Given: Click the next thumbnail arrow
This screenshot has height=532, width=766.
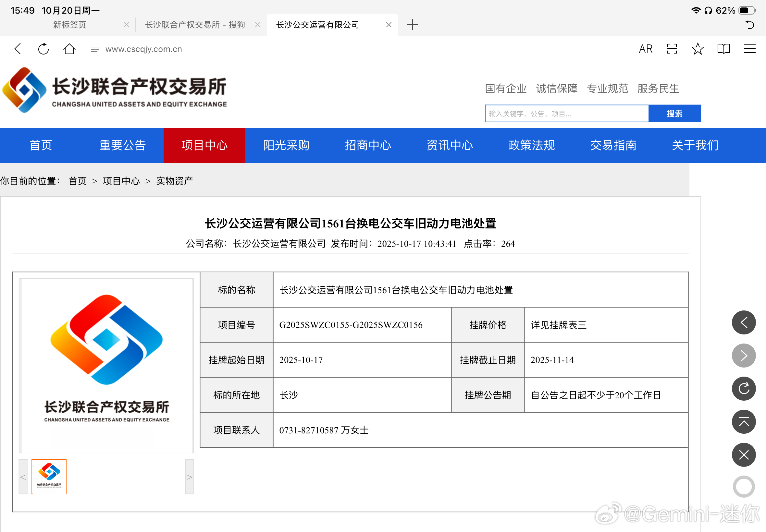Looking at the screenshot, I should [x=189, y=477].
